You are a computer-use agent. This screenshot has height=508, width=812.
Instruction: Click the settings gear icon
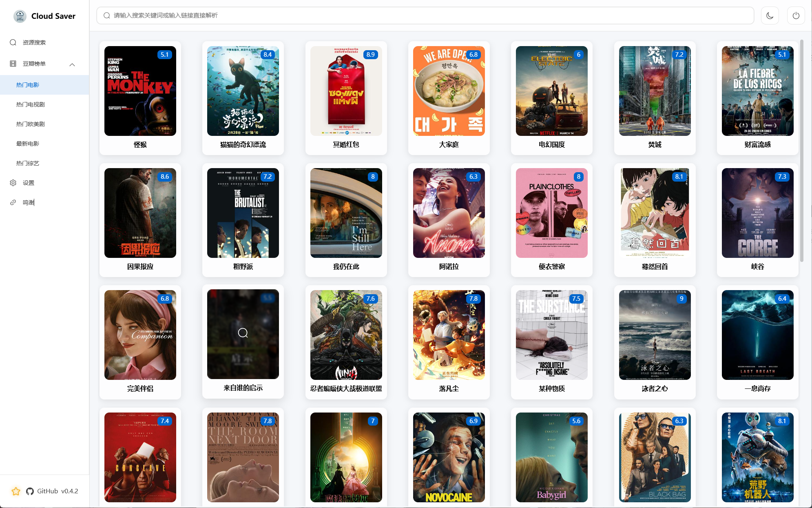[13, 183]
